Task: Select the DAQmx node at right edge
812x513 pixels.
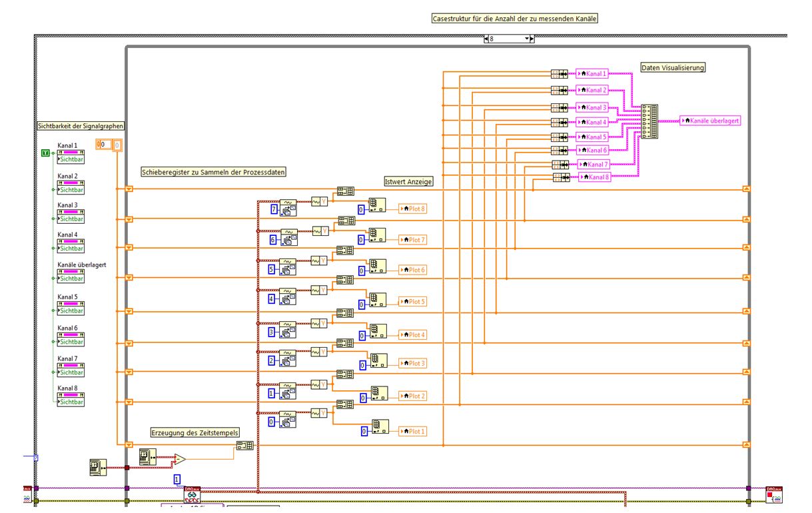Action: point(774,494)
